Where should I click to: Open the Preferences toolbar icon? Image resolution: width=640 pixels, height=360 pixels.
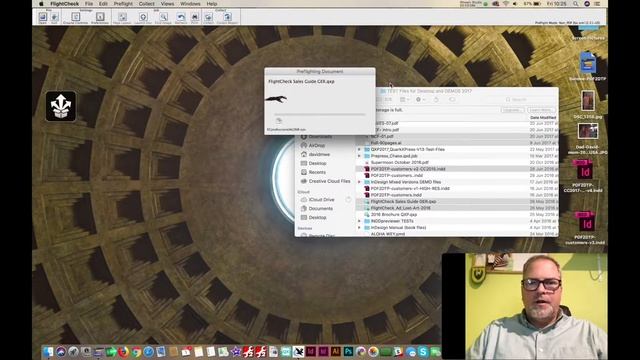point(100,17)
